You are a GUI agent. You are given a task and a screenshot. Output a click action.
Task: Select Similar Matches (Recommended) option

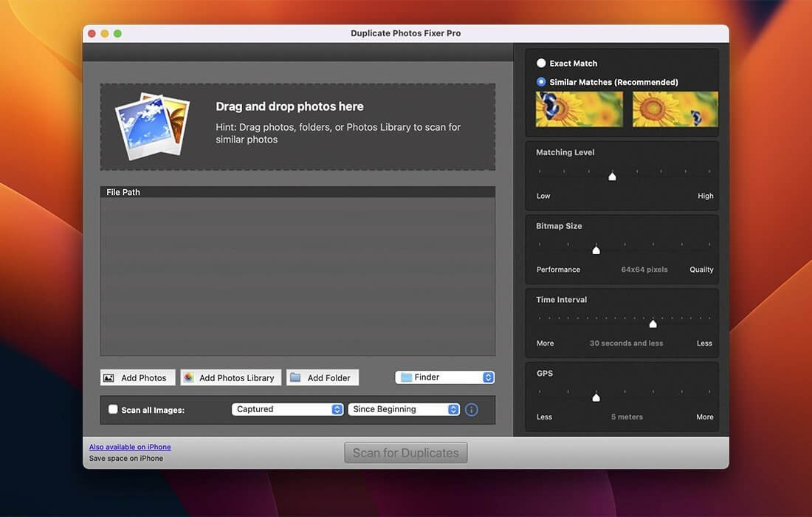point(540,82)
